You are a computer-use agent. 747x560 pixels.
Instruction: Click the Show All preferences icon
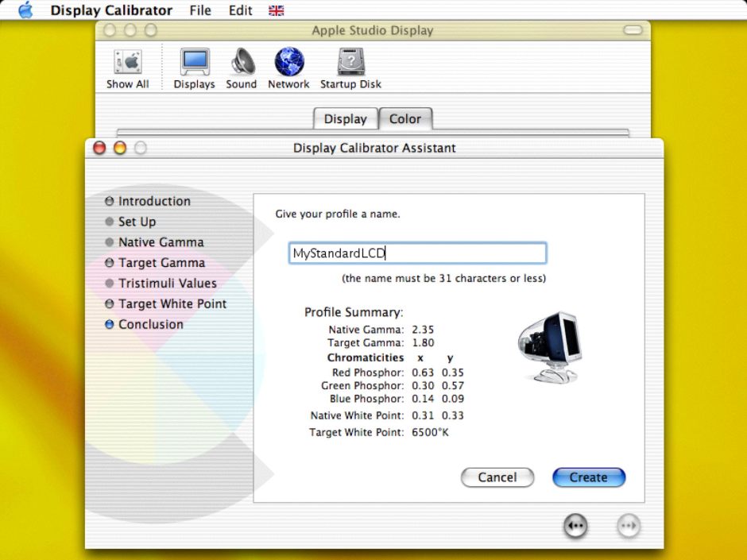[x=127, y=68]
